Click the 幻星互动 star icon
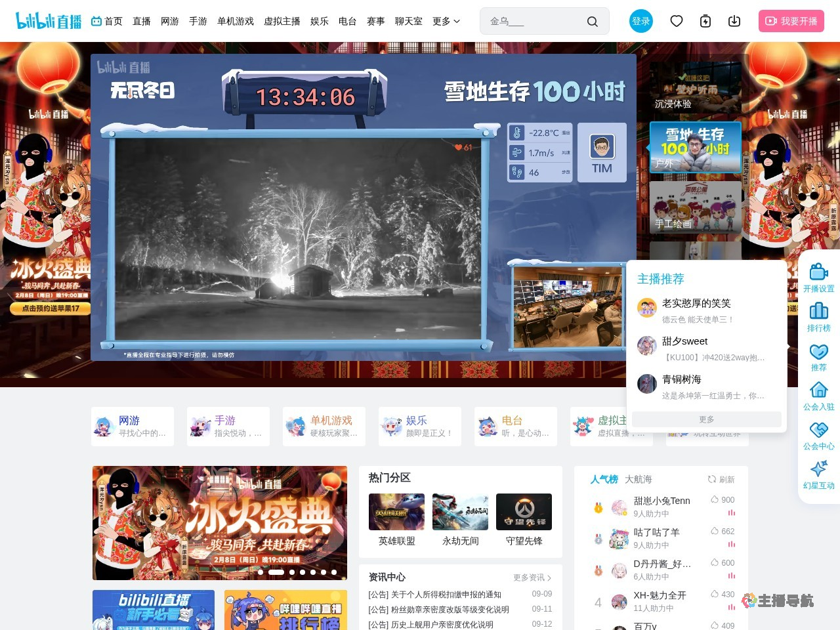Screen dimensions: 840x630 (x=818, y=469)
